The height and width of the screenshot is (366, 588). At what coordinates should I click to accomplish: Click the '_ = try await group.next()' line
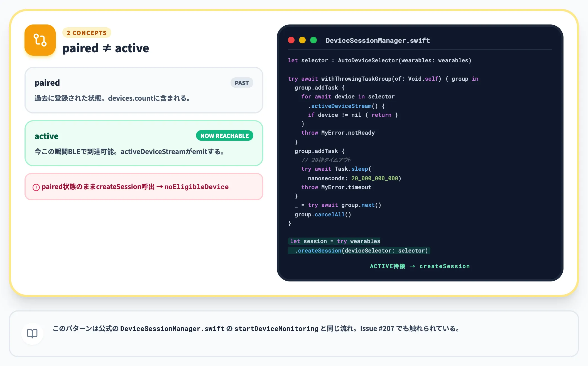click(x=338, y=205)
